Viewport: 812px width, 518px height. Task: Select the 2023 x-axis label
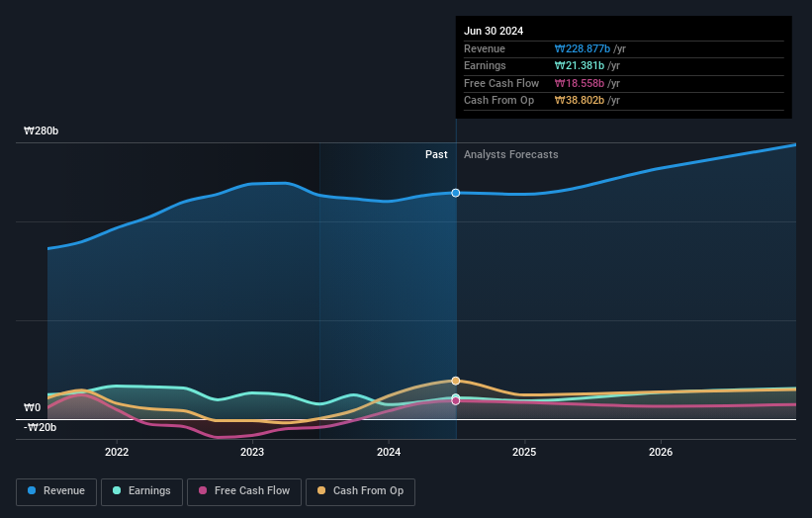(252, 452)
